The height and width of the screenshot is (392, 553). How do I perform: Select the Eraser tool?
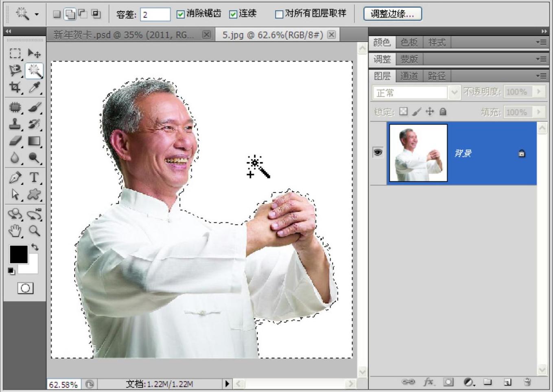pos(15,141)
